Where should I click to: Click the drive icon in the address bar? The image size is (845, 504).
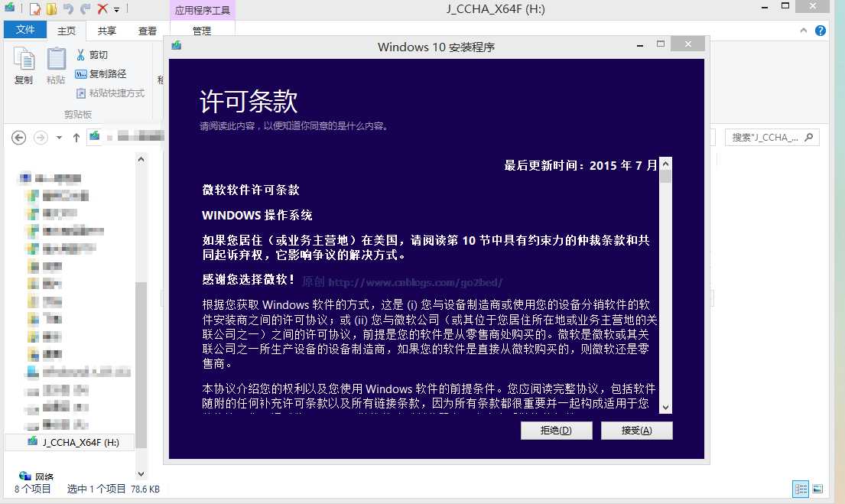click(95, 136)
